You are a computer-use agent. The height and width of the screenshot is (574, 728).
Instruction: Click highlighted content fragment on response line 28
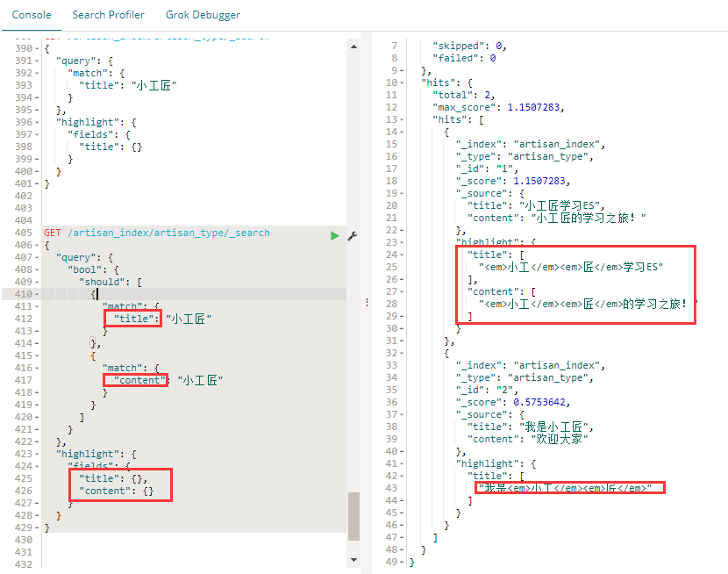[x=589, y=305]
